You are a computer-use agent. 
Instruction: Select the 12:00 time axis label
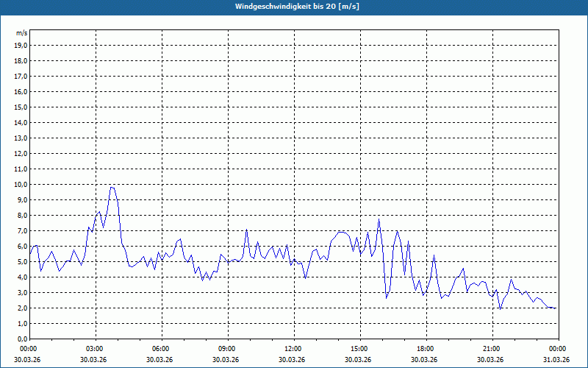[294, 349]
